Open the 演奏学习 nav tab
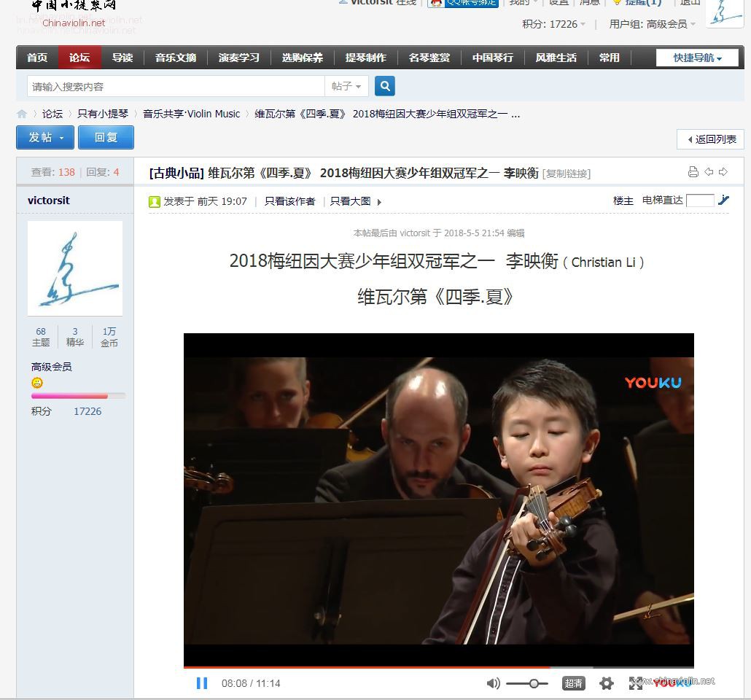This screenshot has width=751, height=700. (239, 58)
